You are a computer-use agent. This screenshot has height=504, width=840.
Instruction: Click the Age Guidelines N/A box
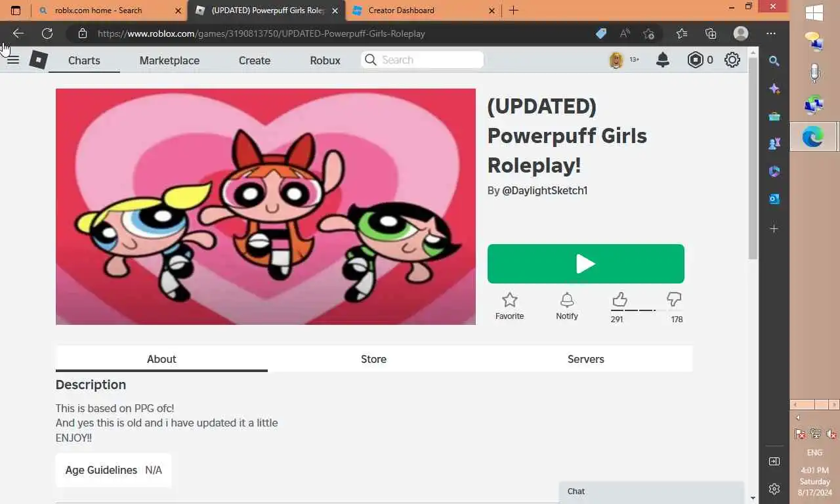[114, 470]
